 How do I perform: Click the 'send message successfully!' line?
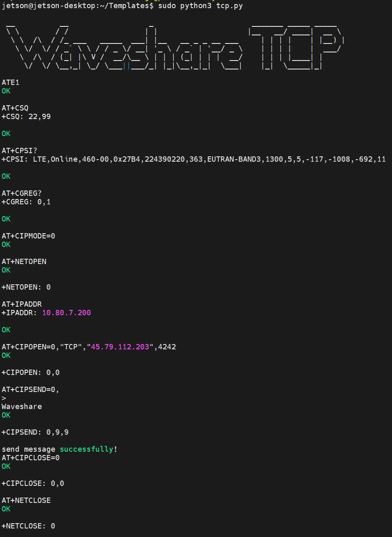(x=60, y=449)
